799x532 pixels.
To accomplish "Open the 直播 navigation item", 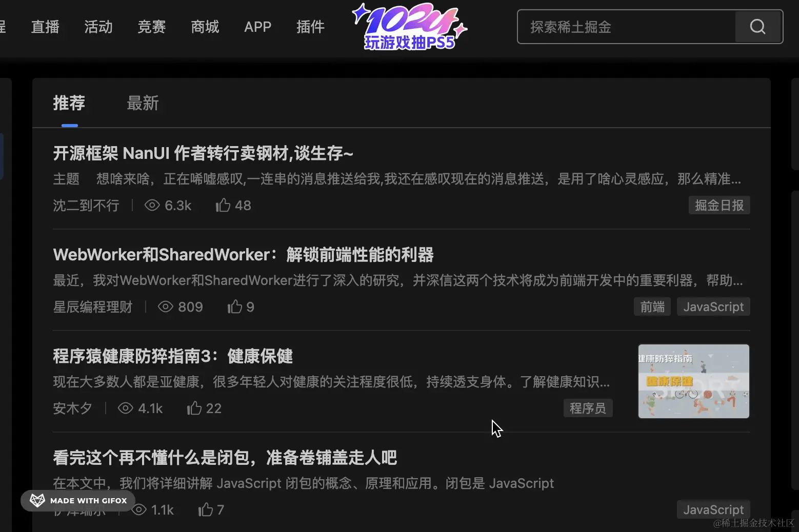I will pyautogui.click(x=45, y=27).
